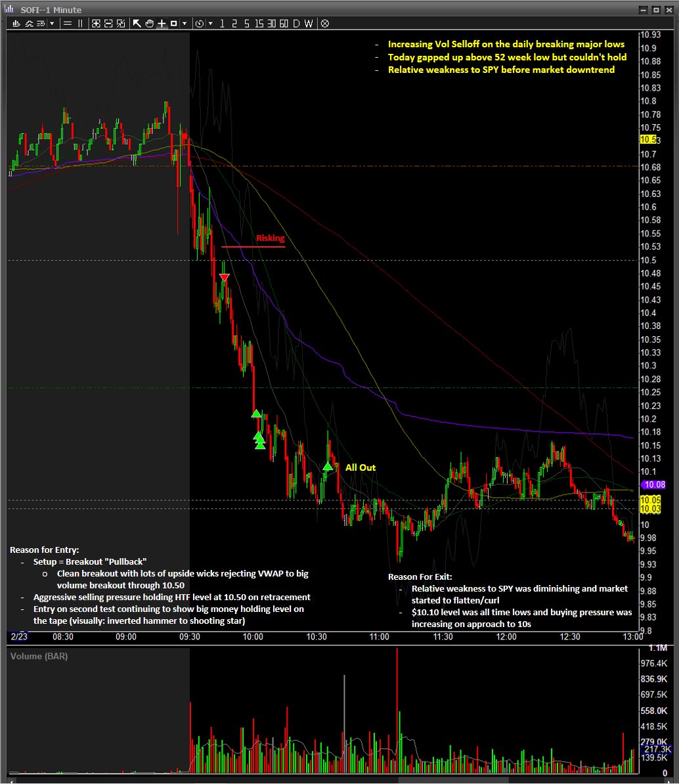679x784 pixels.
Task: Select the hand pan tool
Action: [x=149, y=24]
